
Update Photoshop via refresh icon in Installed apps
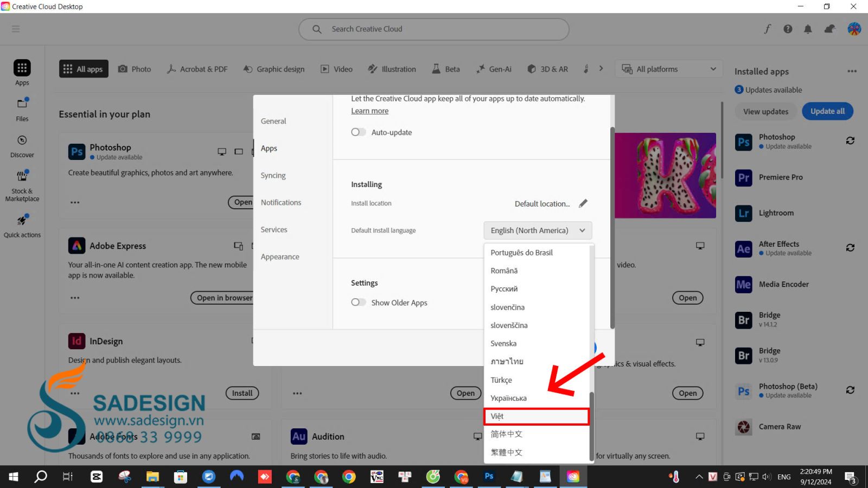click(x=850, y=140)
